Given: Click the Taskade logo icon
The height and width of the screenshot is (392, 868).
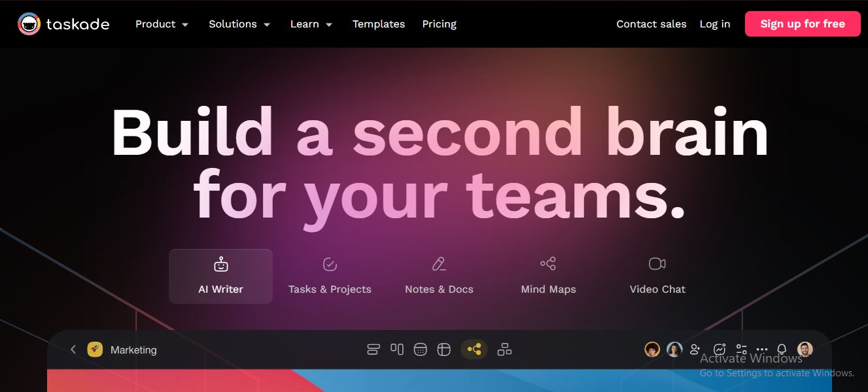Looking at the screenshot, I should (29, 24).
